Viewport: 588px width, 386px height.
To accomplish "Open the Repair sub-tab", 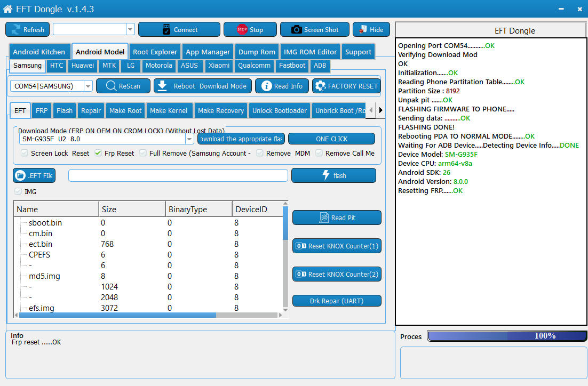I will [91, 110].
